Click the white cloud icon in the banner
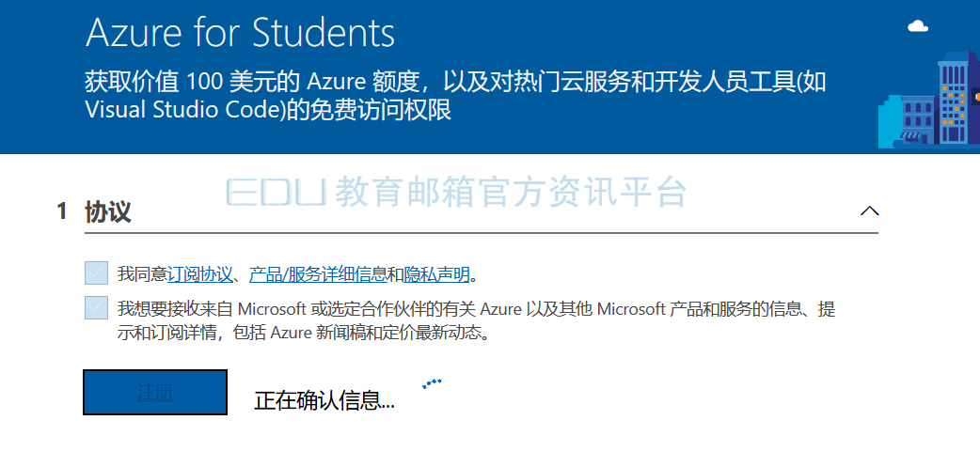The height and width of the screenshot is (467, 980). (918, 26)
